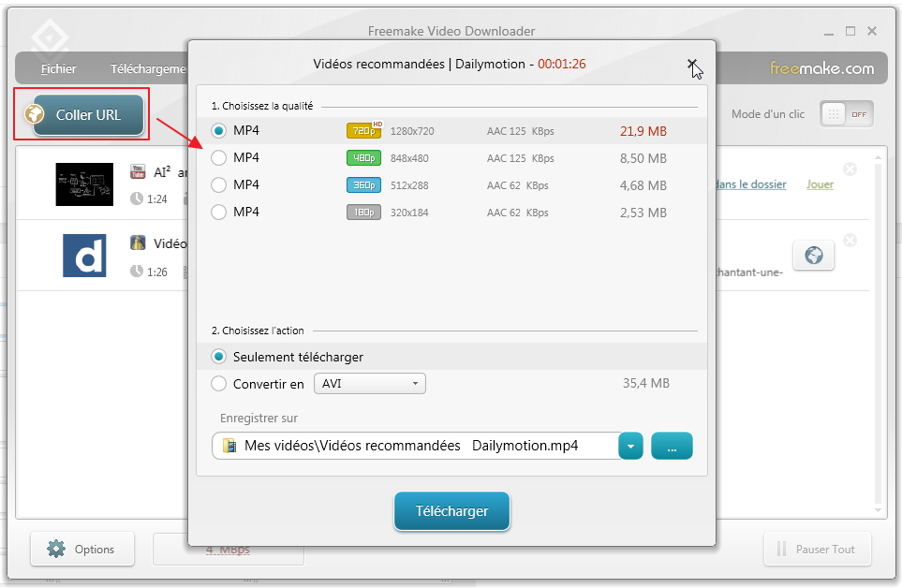Click the YouTube source icon on the first item

coord(138,171)
